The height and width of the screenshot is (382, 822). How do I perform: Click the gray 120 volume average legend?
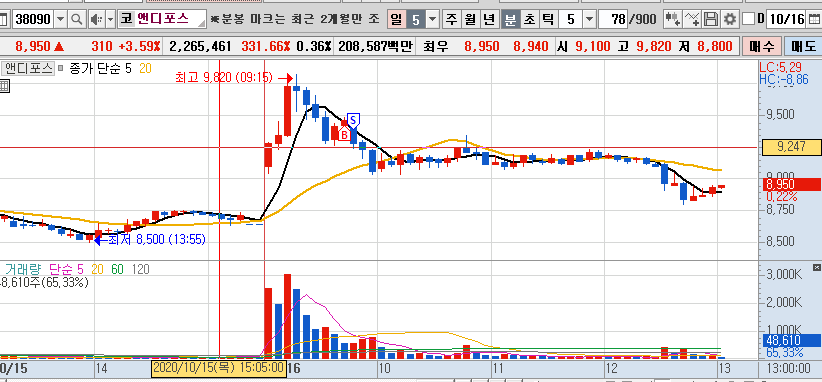click(x=140, y=269)
